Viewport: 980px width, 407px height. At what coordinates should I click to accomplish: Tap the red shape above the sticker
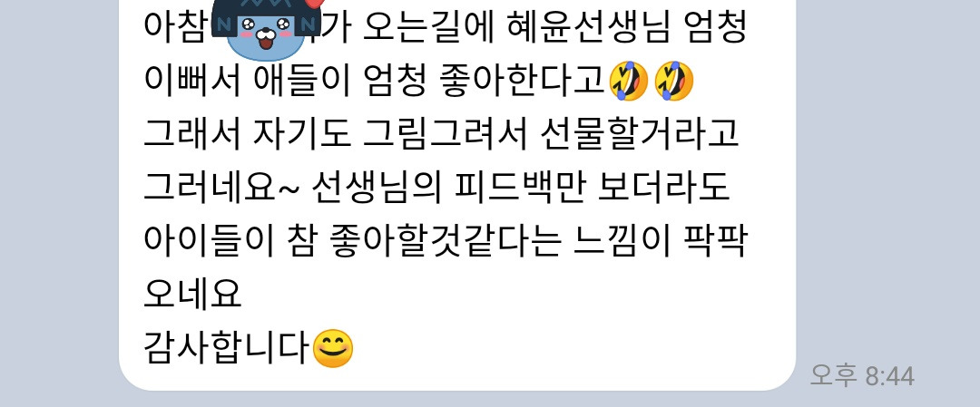click(317, 3)
